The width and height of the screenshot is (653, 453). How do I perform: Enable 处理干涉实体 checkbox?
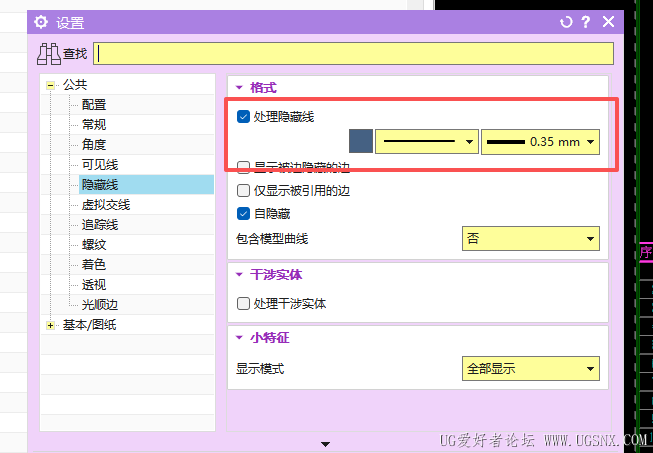pyautogui.click(x=243, y=304)
